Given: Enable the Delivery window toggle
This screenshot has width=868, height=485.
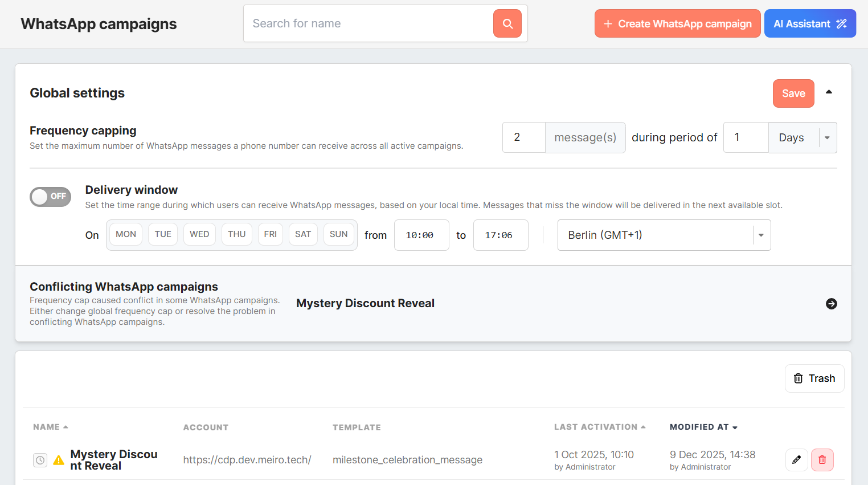Looking at the screenshot, I should tap(51, 197).
